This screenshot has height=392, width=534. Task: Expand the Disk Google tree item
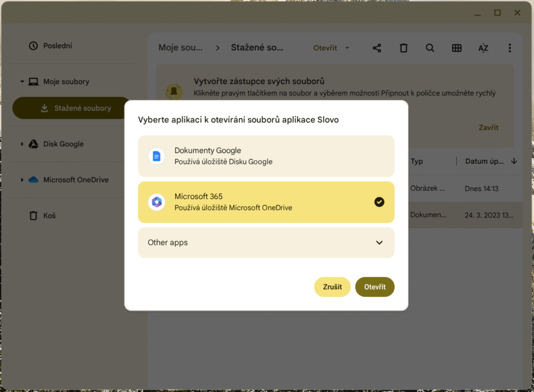pos(22,144)
